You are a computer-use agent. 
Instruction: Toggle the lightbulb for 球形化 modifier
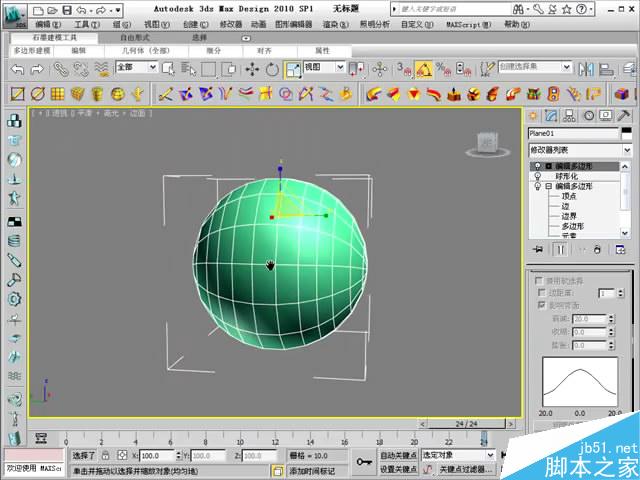(537, 176)
